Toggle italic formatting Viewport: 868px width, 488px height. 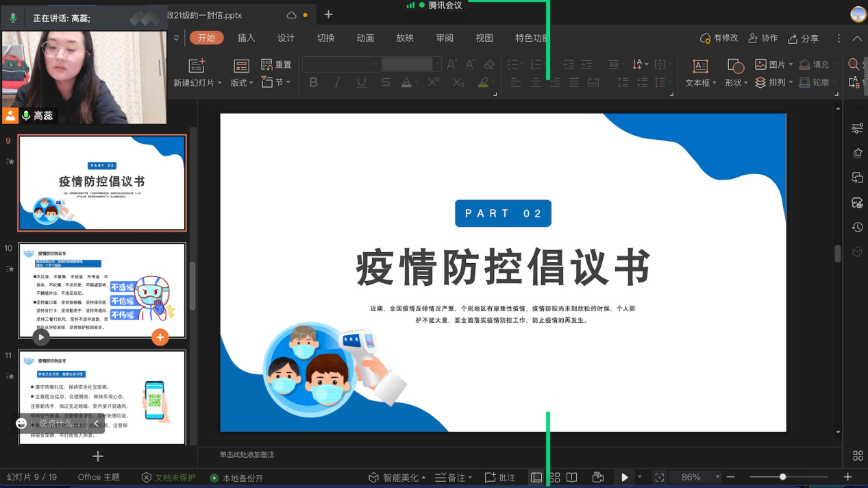tap(337, 82)
